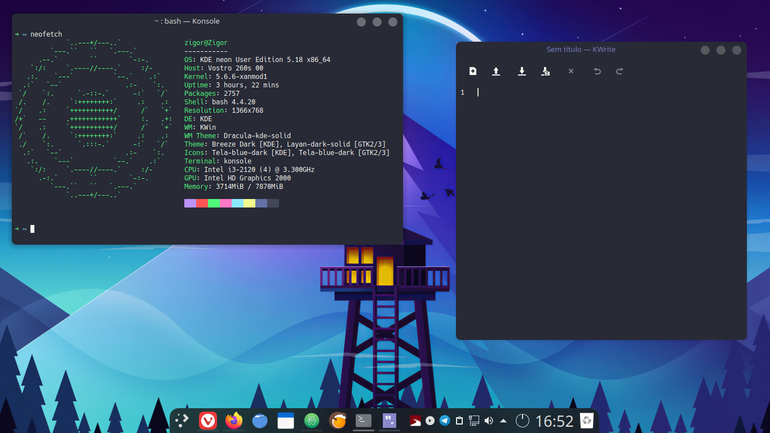770x433 pixels.
Task: Open the trash icon in the dock
Action: [587, 421]
